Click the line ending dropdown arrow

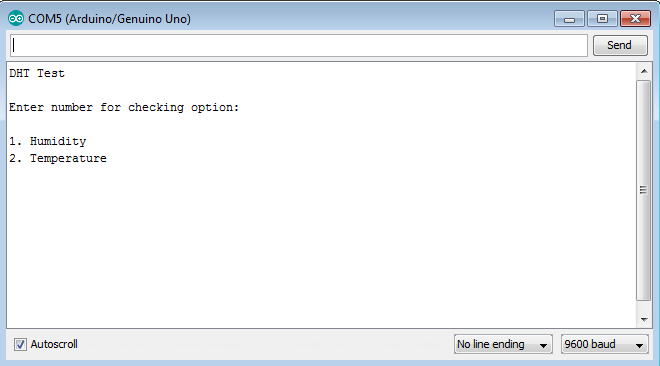coord(543,345)
